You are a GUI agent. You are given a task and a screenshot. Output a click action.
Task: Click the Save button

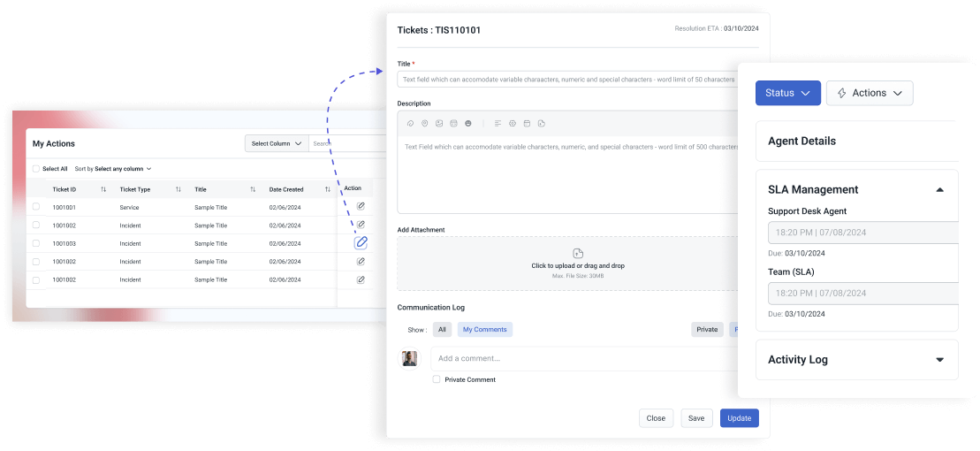[x=696, y=418]
